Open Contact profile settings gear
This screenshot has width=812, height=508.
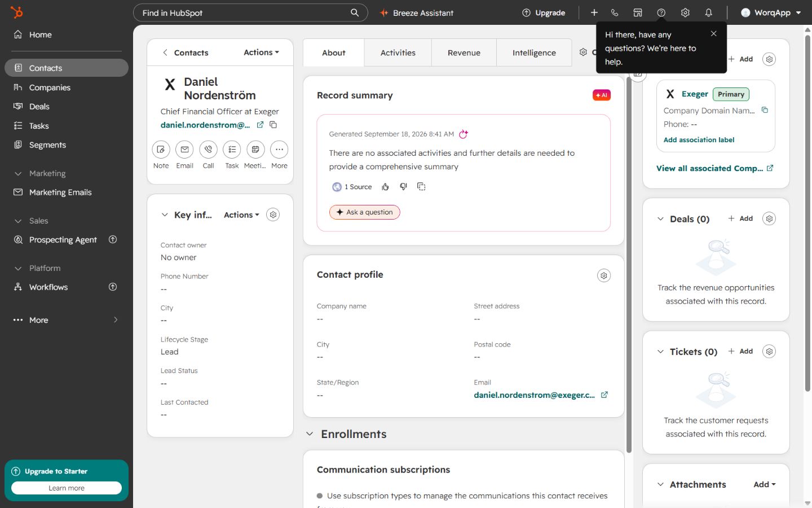604,275
